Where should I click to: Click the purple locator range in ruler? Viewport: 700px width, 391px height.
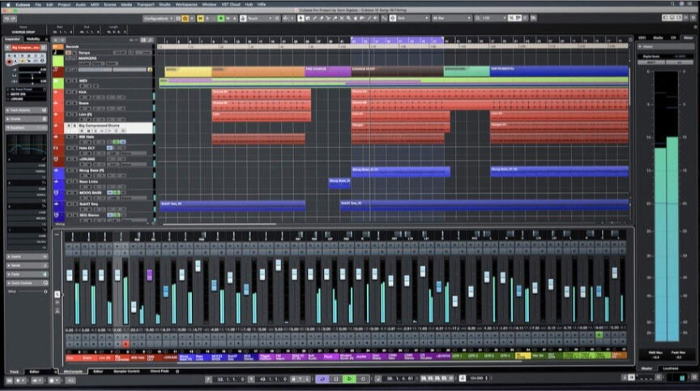click(397, 40)
